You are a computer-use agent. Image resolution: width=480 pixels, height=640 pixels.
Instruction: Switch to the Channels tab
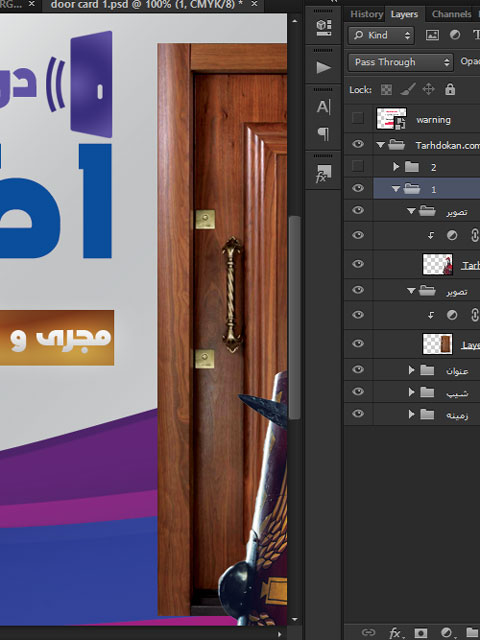point(451,14)
